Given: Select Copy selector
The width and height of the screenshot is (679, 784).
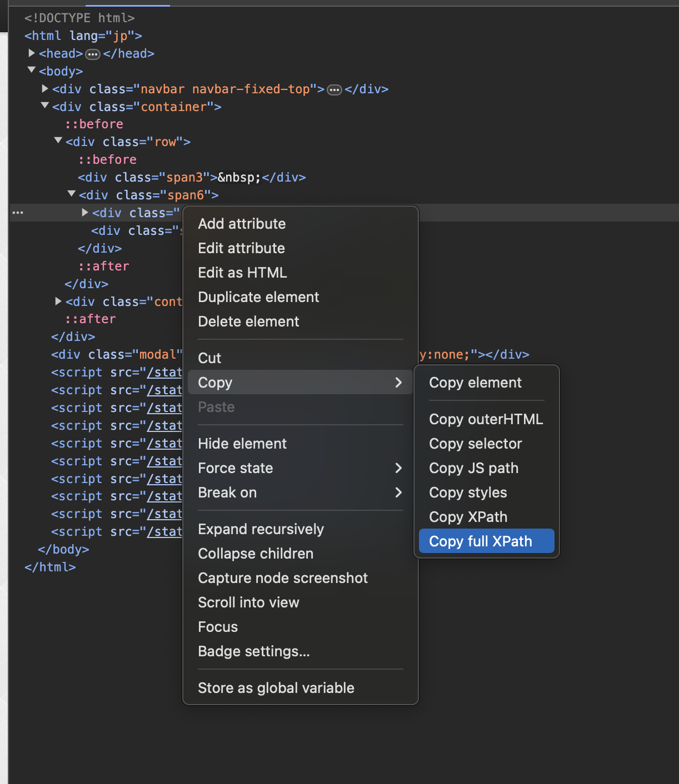Looking at the screenshot, I should pos(475,444).
